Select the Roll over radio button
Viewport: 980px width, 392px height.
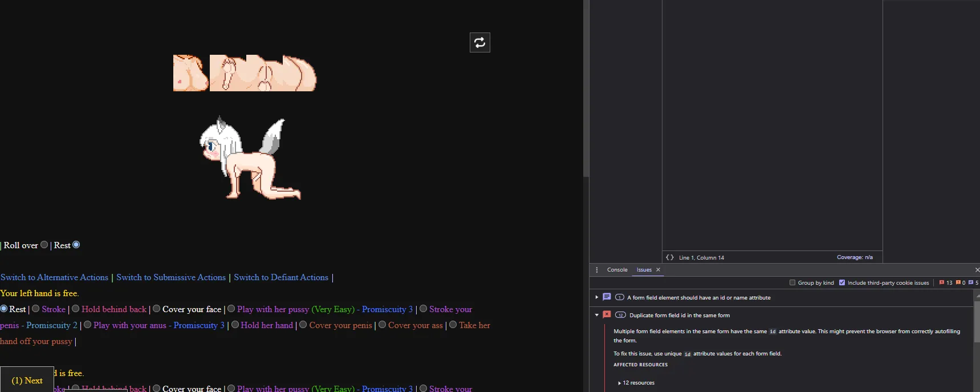coord(44,245)
